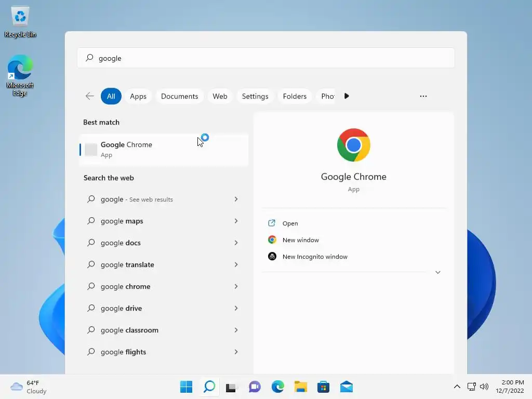The height and width of the screenshot is (399, 532).
Task: Select the 'google docs' web suggestion
Action: pyautogui.click(x=164, y=243)
